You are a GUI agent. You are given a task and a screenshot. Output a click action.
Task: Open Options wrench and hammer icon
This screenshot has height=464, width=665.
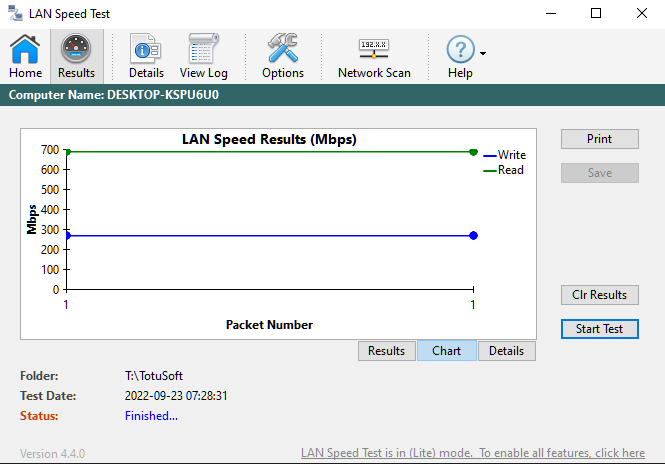283,56
